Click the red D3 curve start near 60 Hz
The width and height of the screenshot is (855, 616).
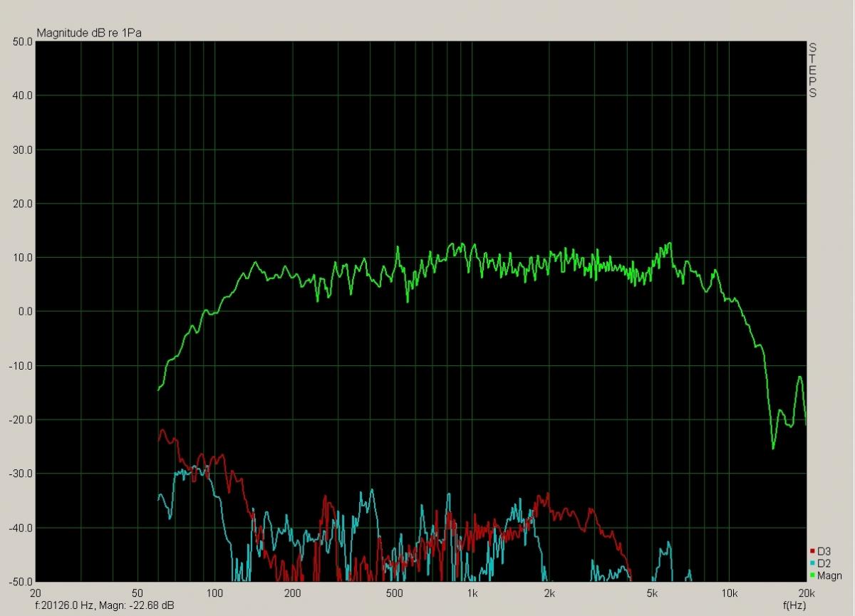160,438
